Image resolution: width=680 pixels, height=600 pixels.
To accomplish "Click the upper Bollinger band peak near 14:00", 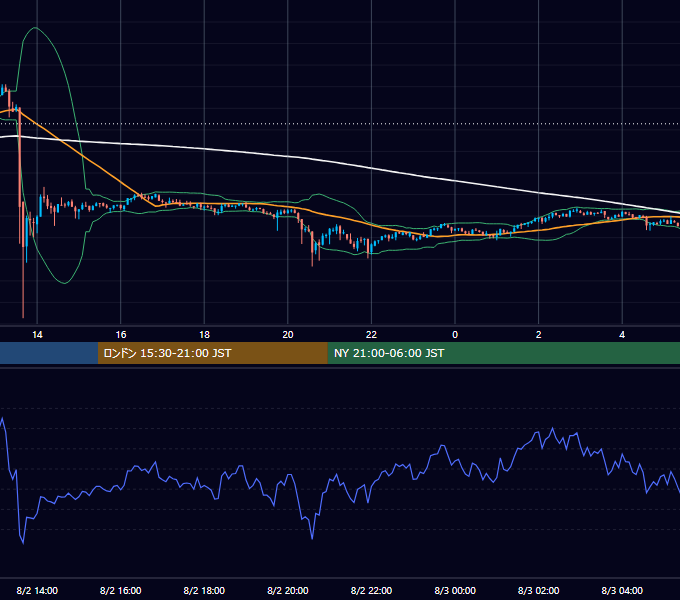I will [x=35, y=28].
